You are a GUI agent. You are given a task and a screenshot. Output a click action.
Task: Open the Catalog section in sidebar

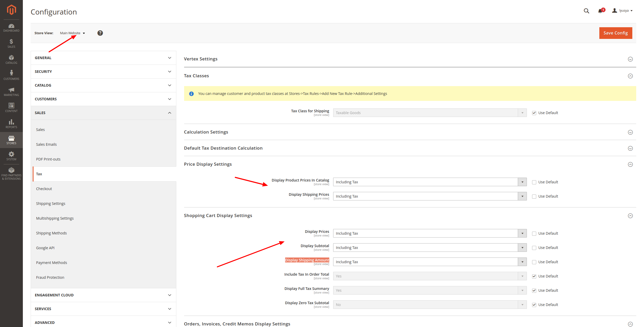(11, 59)
